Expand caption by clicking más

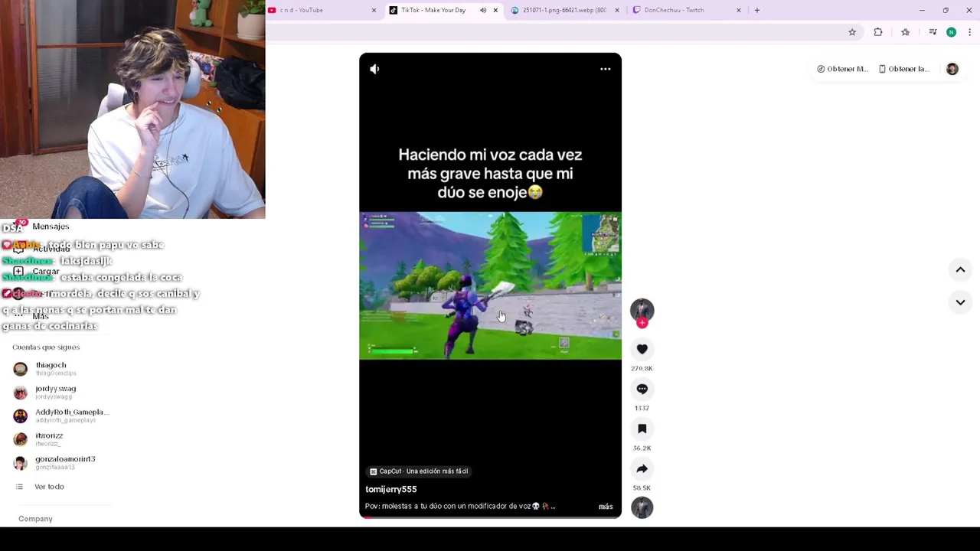pos(606,507)
